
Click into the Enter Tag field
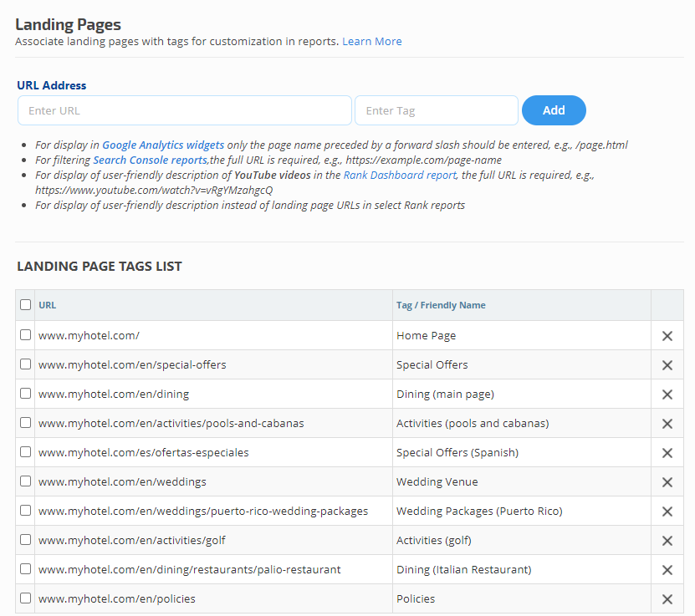tap(436, 110)
